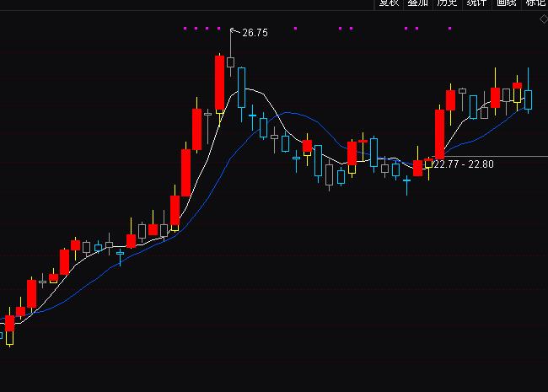This screenshot has width=548, height=392.
Task: Click the diamond icon at top right
Action: pyautogui.click(x=543, y=18)
